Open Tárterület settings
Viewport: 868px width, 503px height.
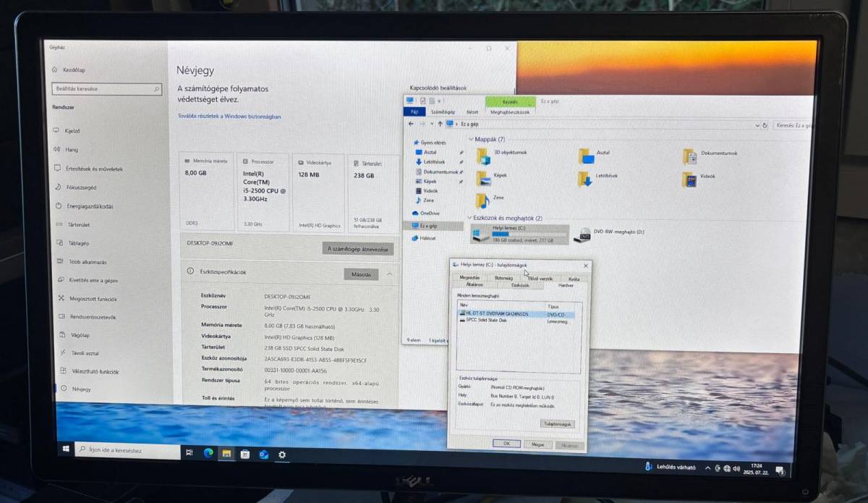(x=74, y=225)
